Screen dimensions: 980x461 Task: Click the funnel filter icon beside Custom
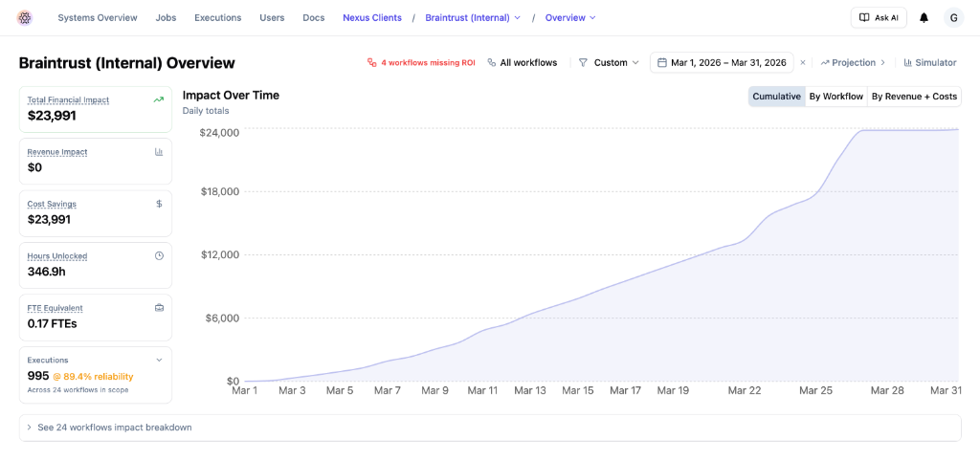click(583, 62)
